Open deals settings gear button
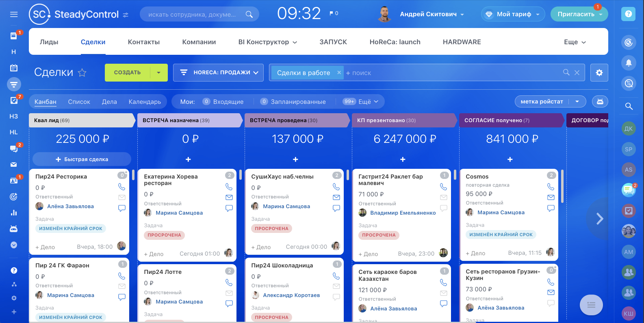 click(x=599, y=73)
